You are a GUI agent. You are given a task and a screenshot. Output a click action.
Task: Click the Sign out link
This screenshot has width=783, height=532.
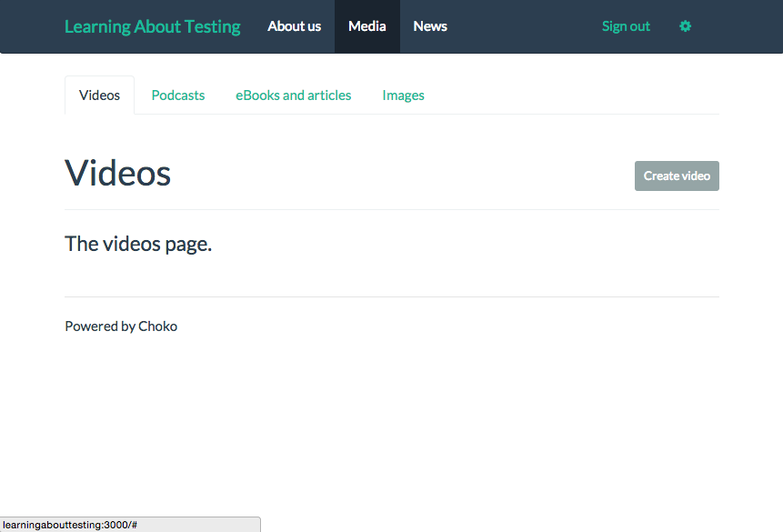[x=626, y=26]
